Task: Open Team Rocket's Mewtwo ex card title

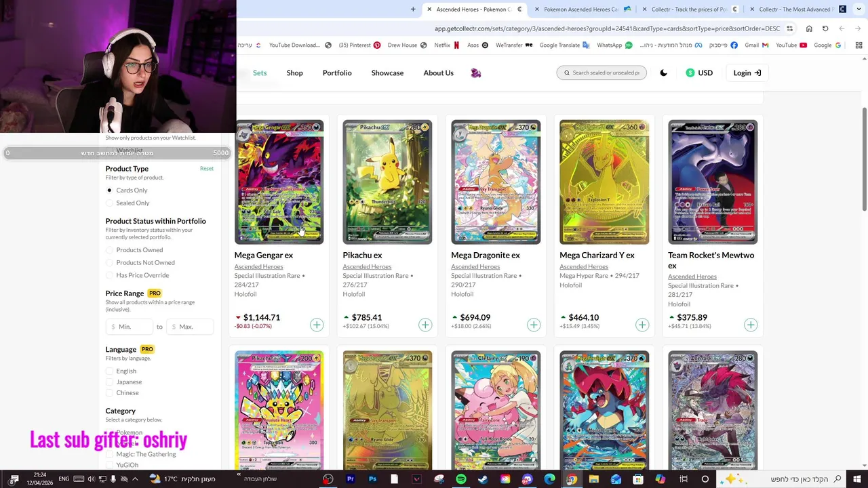Action: [711, 260]
